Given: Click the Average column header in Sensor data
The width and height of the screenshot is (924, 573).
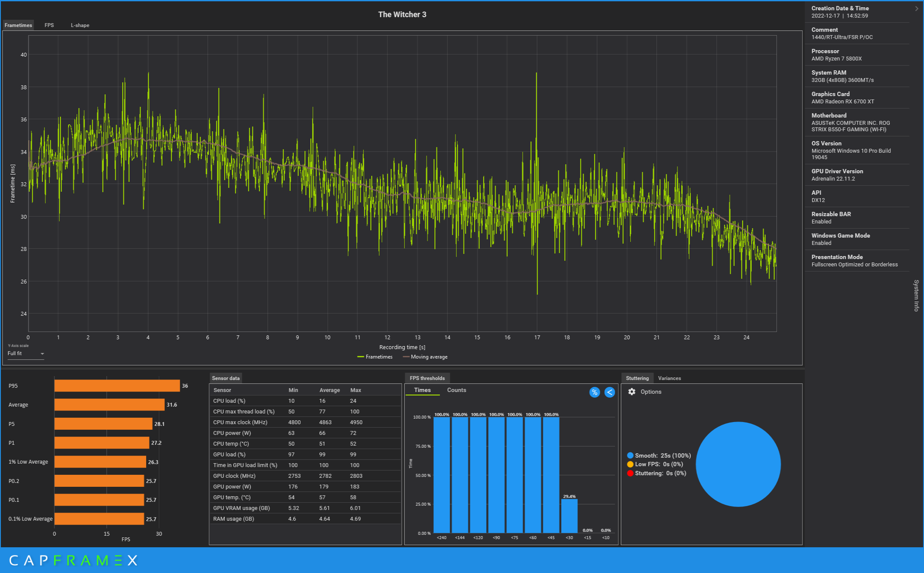Looking at the screenshot, I should 329,390.
